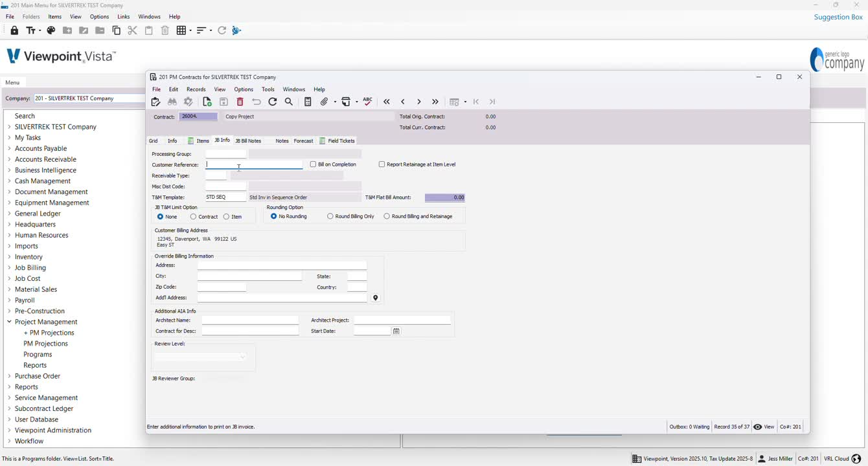The image size is (868, 466).
Task: Open the Suggestion Box link
Action: 838,17
